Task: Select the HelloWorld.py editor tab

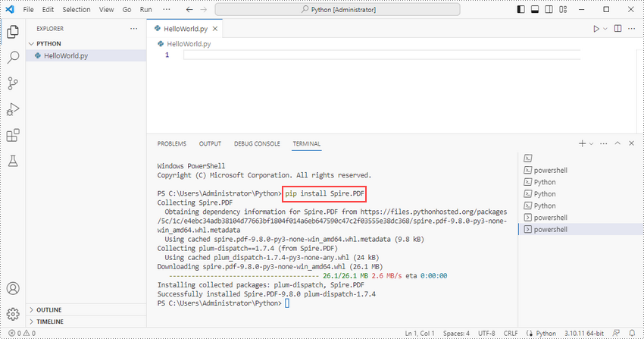Action: (184, 29)
